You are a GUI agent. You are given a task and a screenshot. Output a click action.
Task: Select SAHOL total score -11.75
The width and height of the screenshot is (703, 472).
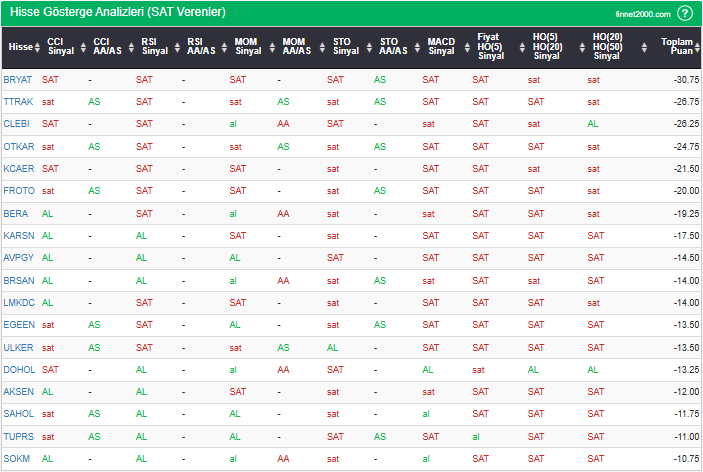click(686, 413)
